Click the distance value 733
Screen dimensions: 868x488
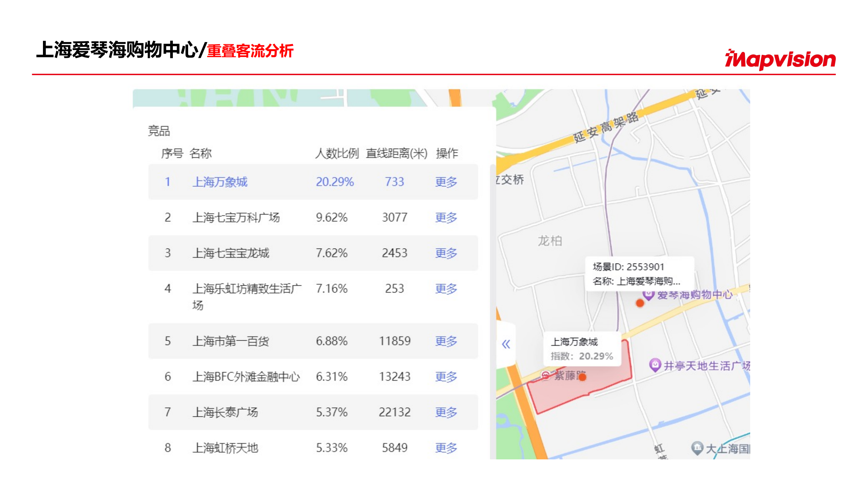[x=394, y=182]
